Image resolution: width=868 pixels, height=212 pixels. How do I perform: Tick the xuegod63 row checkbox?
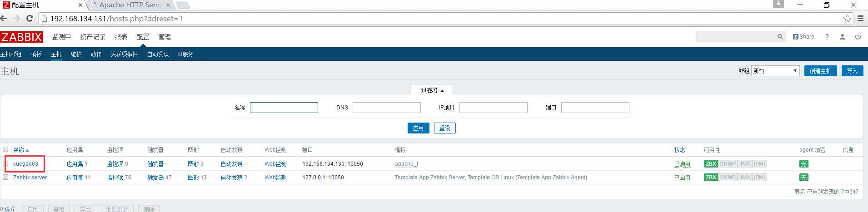(x=5, y=163)
